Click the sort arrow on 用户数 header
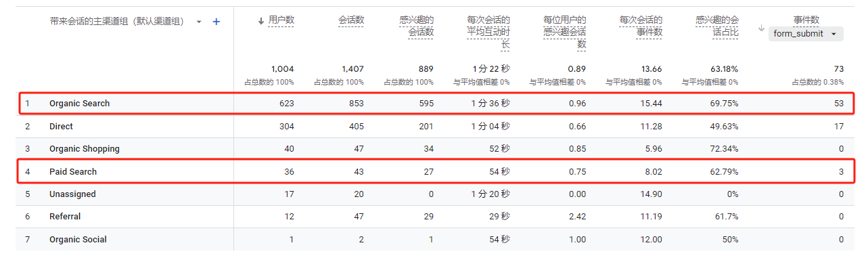868x260 pixels. (x=261, y=20)
